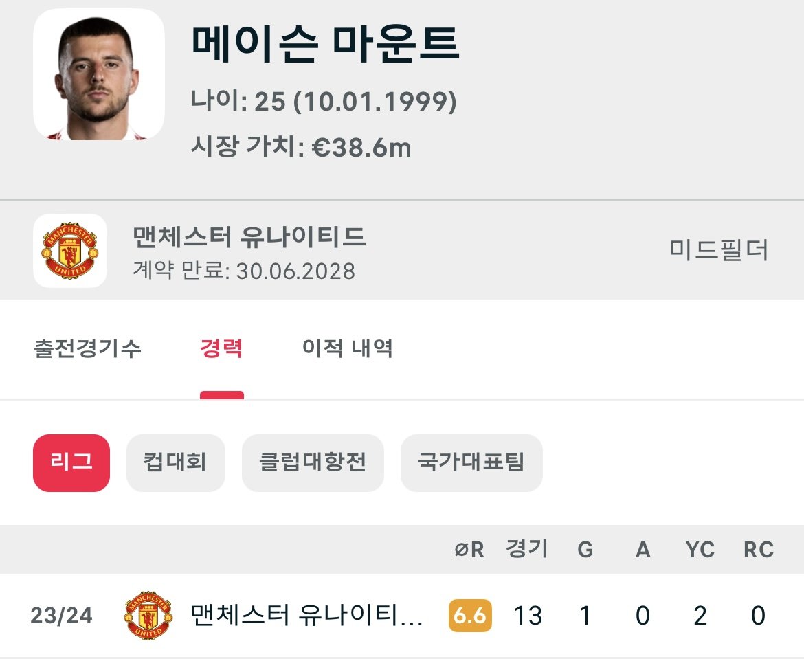This screenshot has width=804, height=672.
Task: Tap the Manchester United crest in club card
Action: 70,250
